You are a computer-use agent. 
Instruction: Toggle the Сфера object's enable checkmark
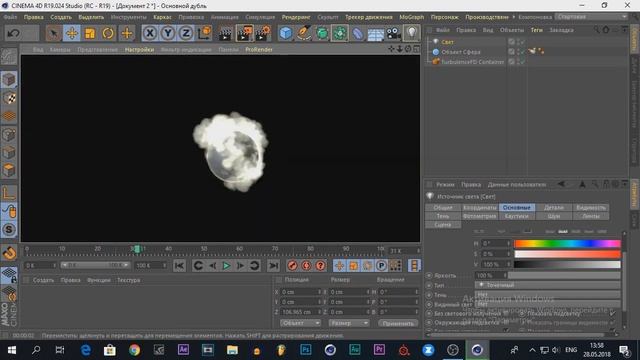[x=522, y=52]
